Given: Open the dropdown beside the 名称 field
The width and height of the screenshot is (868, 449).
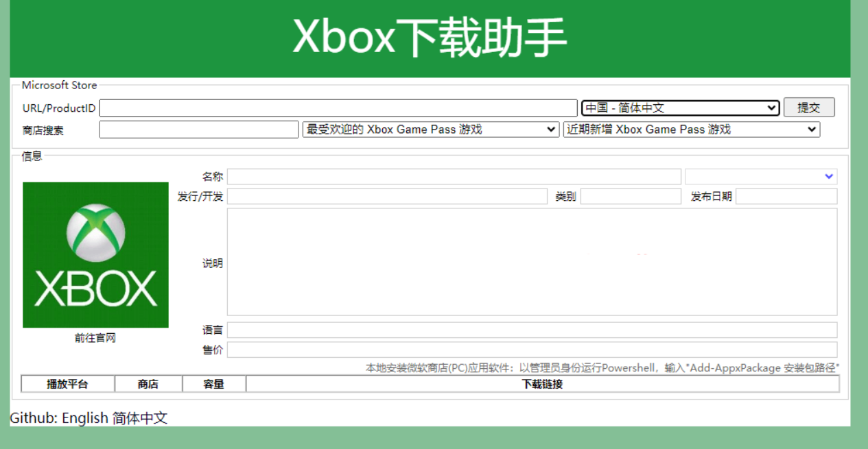Looking at the screenshot, I should tap(760, 177).
